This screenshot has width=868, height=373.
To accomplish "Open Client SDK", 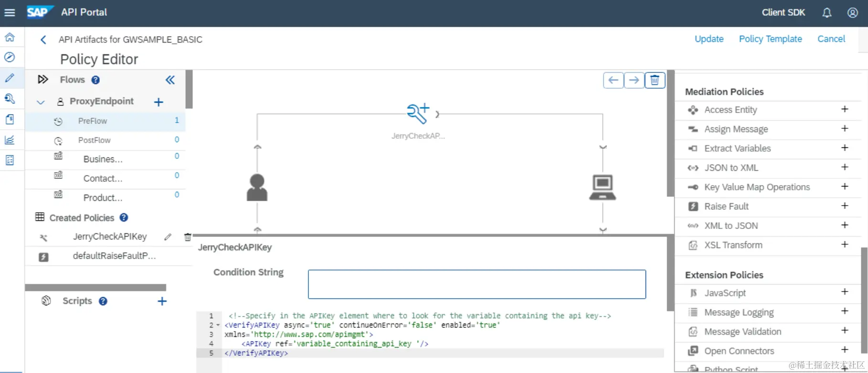I will [783, 13].
